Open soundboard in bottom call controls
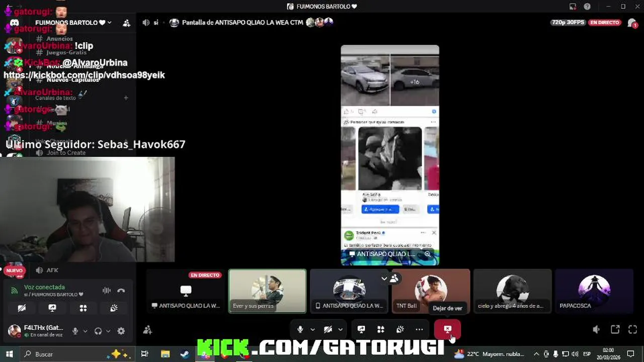Viewport: 644px width, 362px height. coord(400,329)
